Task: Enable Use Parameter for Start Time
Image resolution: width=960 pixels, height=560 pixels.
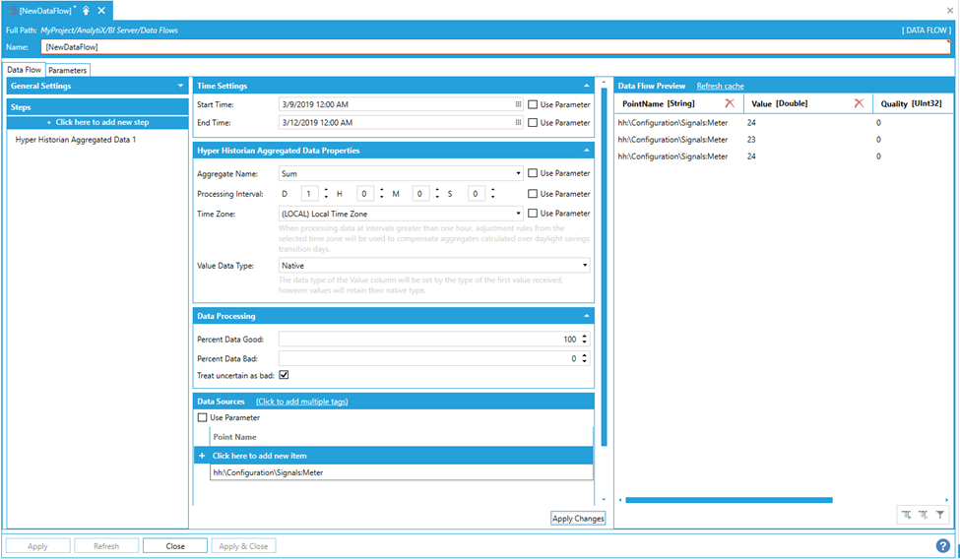Action: [x=533, y=104]
